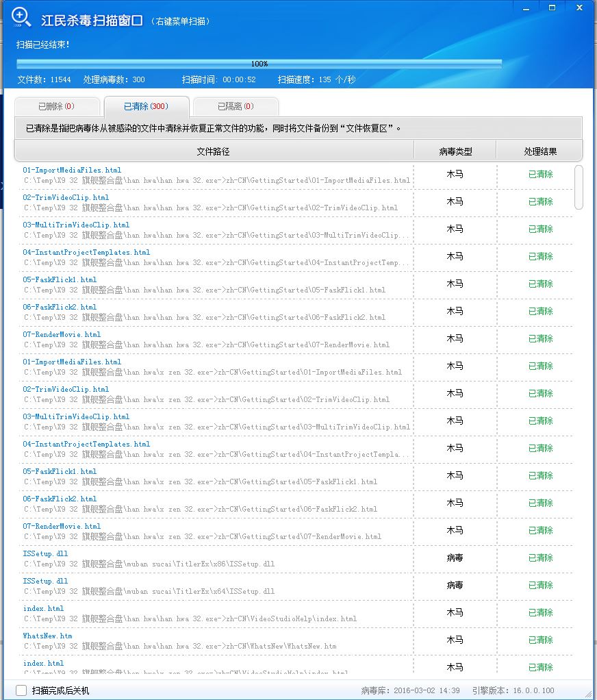Click the 病毒类型 column header
This screenshot has height=700, width=597.
pos(455,151)
